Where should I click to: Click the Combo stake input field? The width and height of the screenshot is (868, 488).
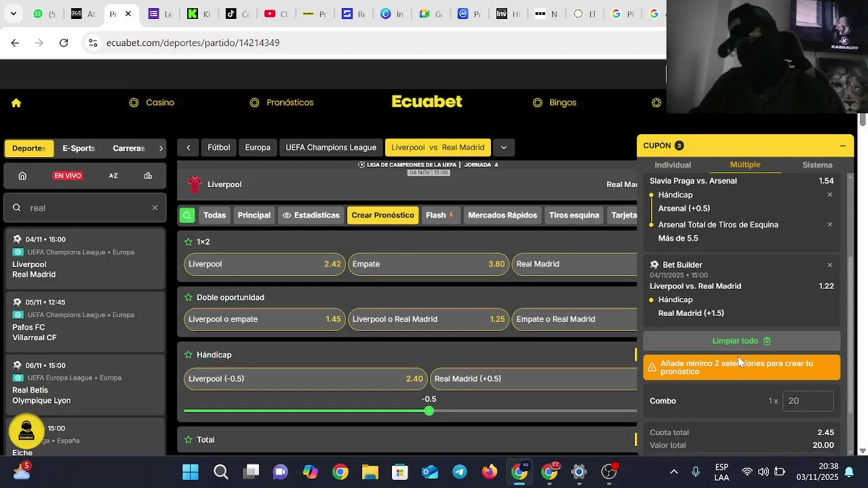808,401
